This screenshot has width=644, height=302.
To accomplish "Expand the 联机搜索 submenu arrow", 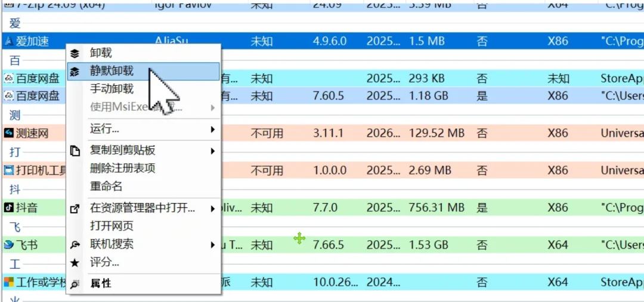I will 213,245.
